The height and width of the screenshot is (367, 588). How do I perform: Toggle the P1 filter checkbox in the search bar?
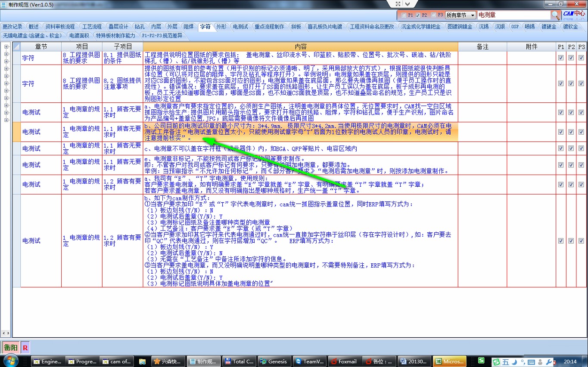pyautogui.click(x=404, y=15)
